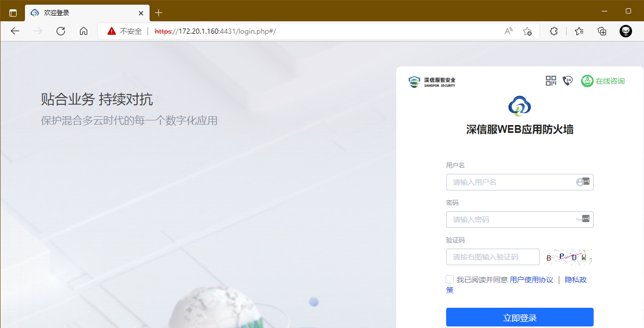Click the Sangfor Security logo
The width and height of the screenshot is (644, 328).
pyautogui.click(x=432, y=81)
